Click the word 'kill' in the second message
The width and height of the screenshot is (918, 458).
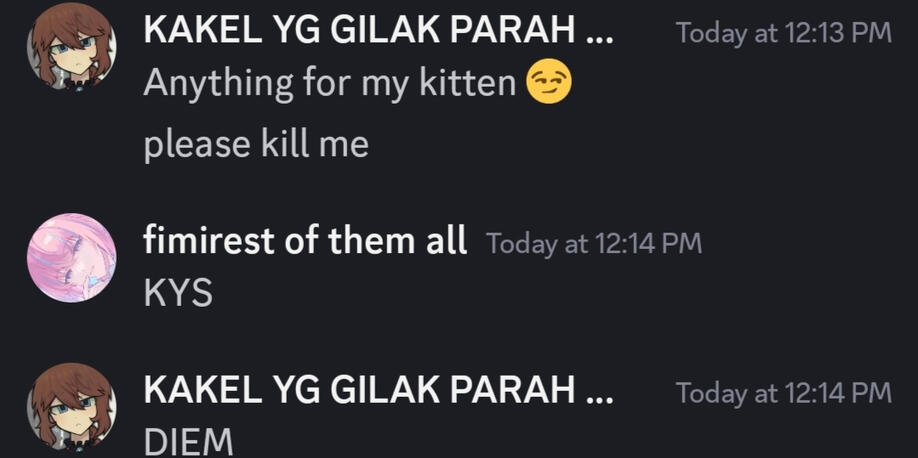(x=286, y=144)
